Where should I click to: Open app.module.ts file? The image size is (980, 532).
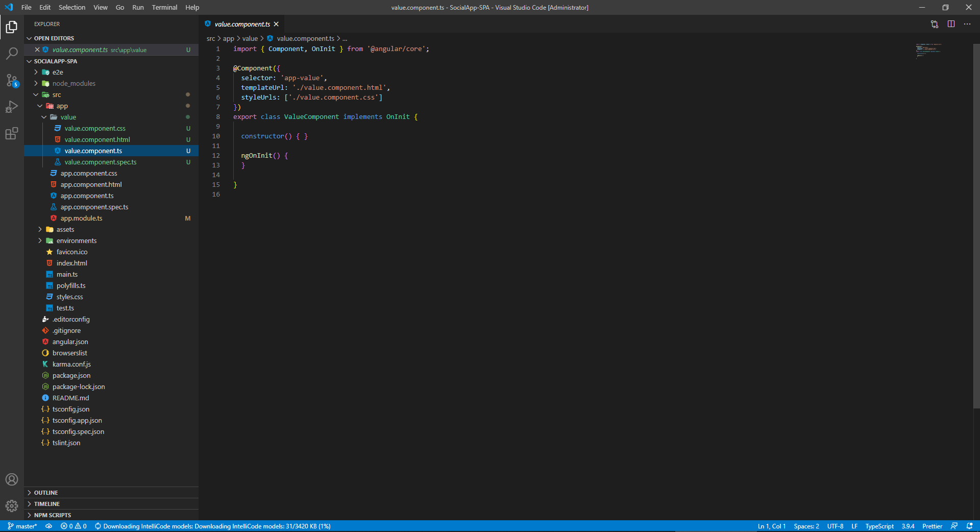[x=111, y=219]
